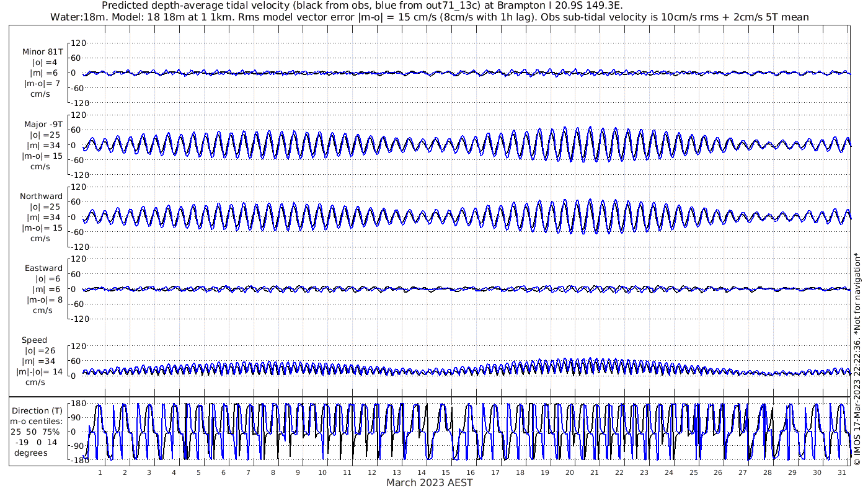Click the '180' y-axis tick of Direction panel
This screenshot has height=496, width=868.
(77, 404)
